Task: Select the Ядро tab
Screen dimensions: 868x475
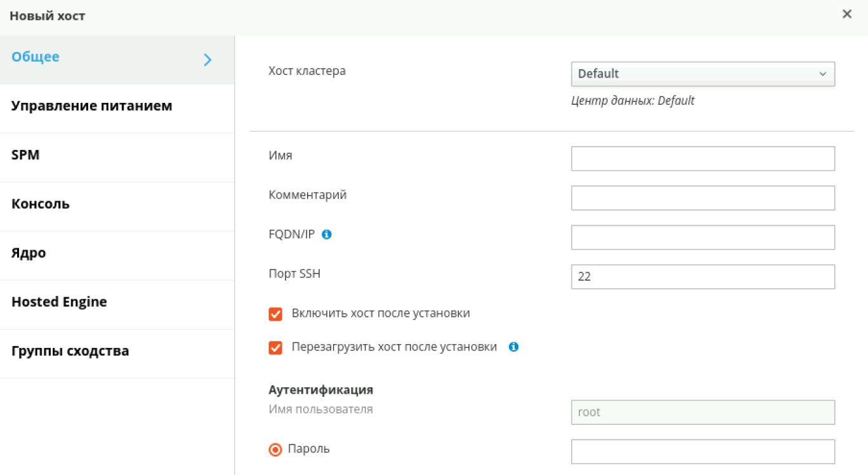Action: point(29,253)
